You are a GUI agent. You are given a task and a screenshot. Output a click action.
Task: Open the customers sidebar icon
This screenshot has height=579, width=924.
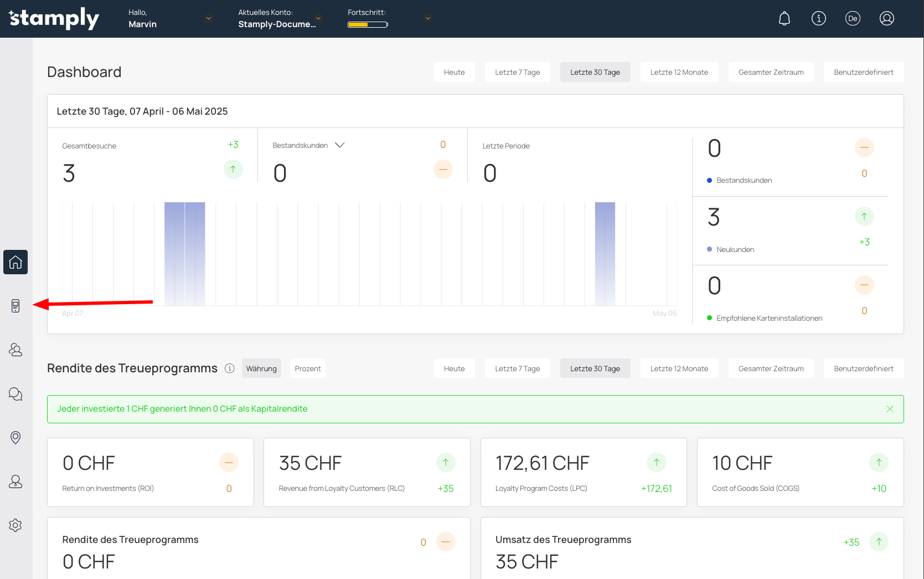pyautogui.click(x=16, y=350)
